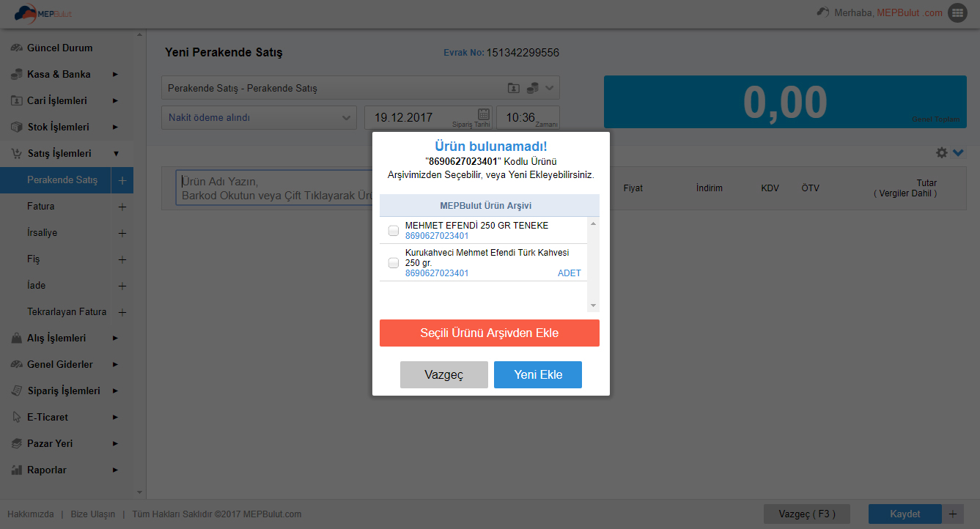Click the Güncel Durum dashboard icon
Screen dimensions: 980x529
[16, 48]
